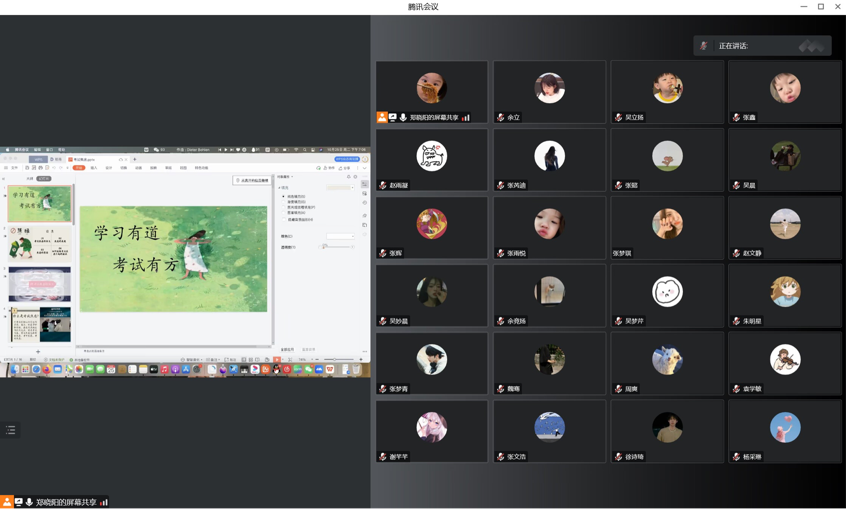Open the list panel icon at bottom left
Viewport: 846px width, 509px height.
[11, 430]
